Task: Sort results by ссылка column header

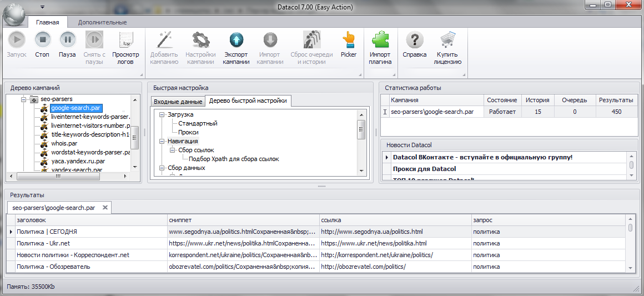Action: 395,220
